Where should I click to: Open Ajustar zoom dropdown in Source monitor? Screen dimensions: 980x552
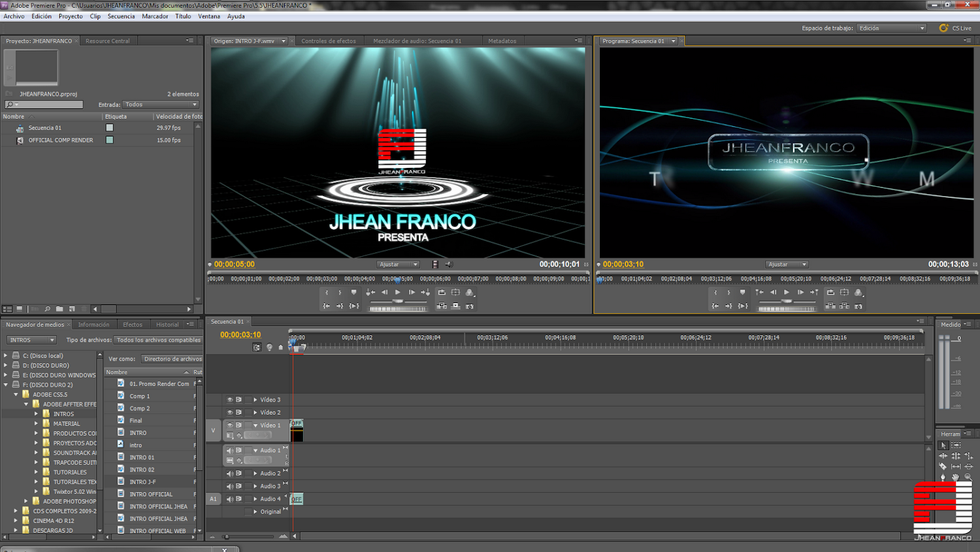pyautogui.click(x=399, y=265)
